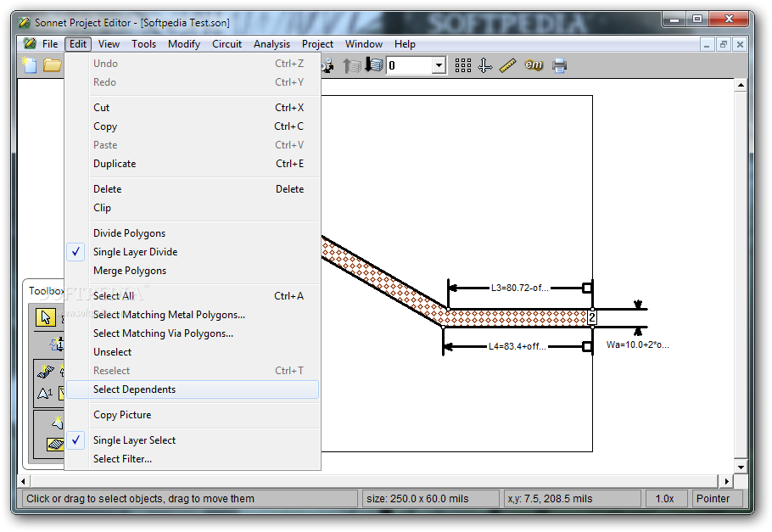Image resolution: width=772 pixels, height=532 pixels.
Task: Choose Select Matching Via Polygons entry
Action: click(x=193, y=333)
